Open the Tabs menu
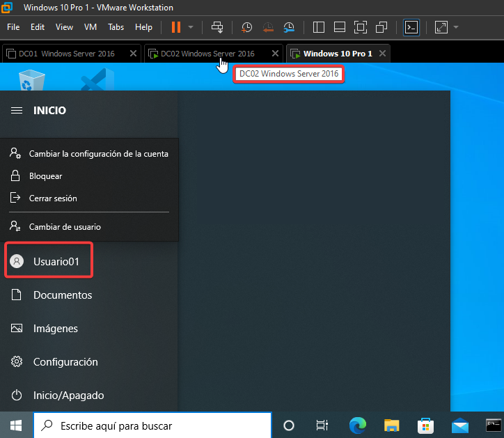The width and height of the screenshot is (504, 438). click(x=116, y=27)
